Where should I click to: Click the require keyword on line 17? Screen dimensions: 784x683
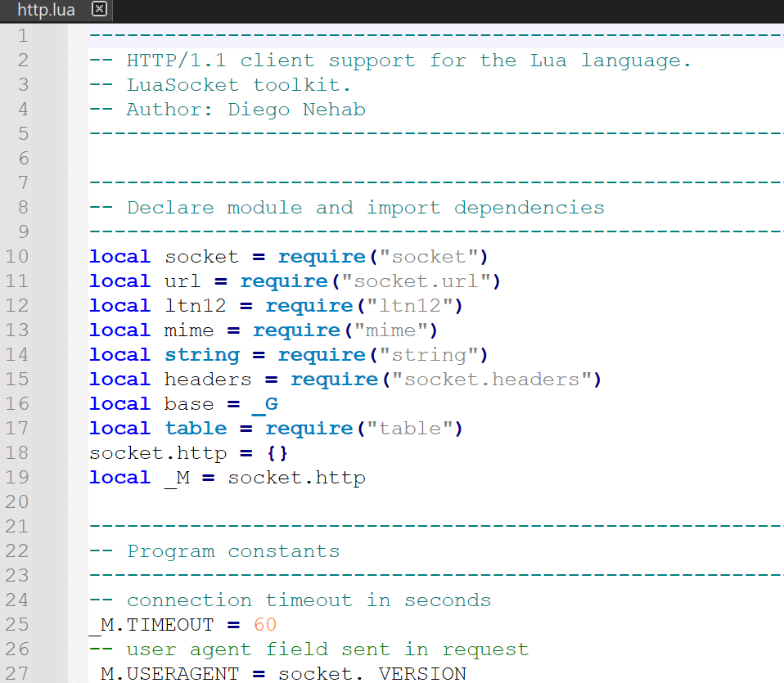[x=309, y=429]
